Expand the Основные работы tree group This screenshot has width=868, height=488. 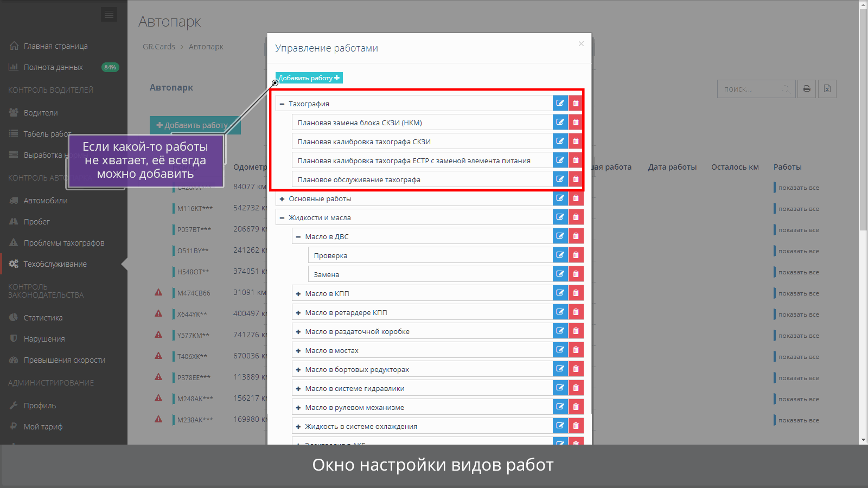point(282,199)
